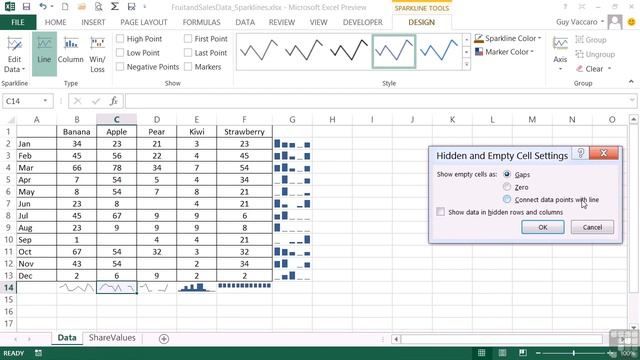The height and width of the screenshot is (360, 640).
Task: Switch to Page Layout view in status bar
Action: tap(502, 353)
